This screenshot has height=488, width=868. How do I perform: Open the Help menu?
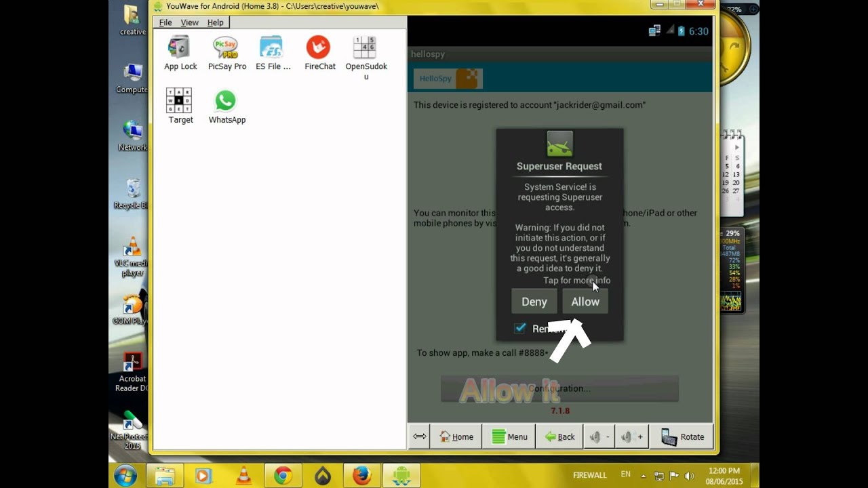coord(215,22)
